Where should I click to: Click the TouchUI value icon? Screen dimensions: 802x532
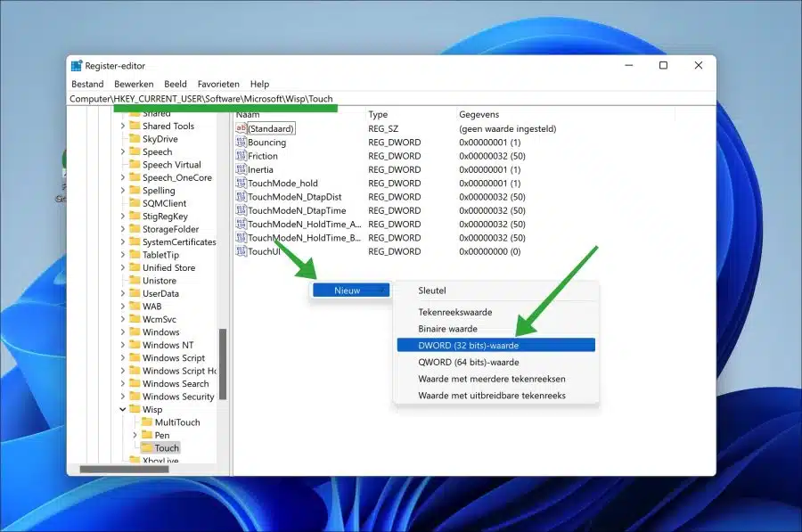click(x=241, y=251)
